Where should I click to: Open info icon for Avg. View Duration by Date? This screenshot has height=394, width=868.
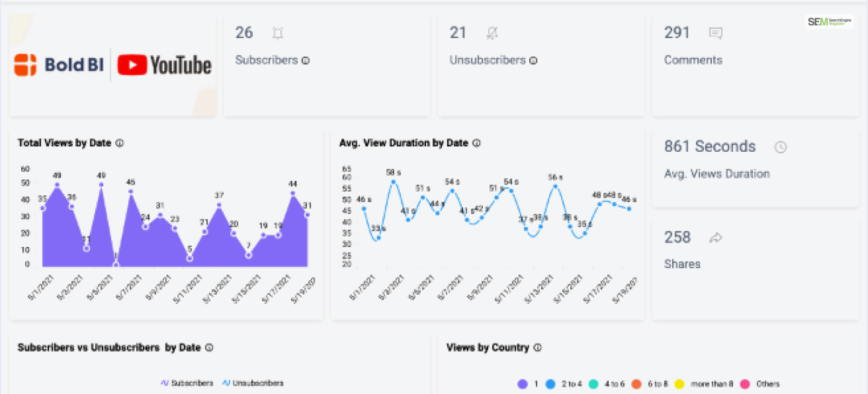point(476,143)
